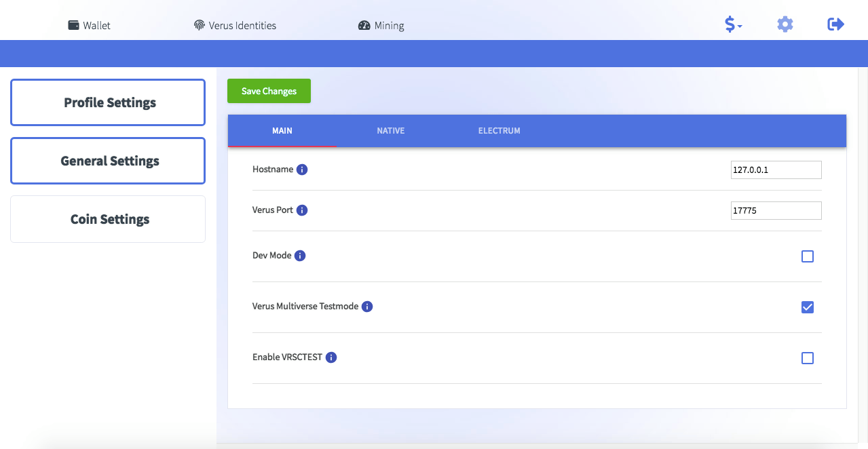Click the Enable VRSCTEST label

point(287,357)
